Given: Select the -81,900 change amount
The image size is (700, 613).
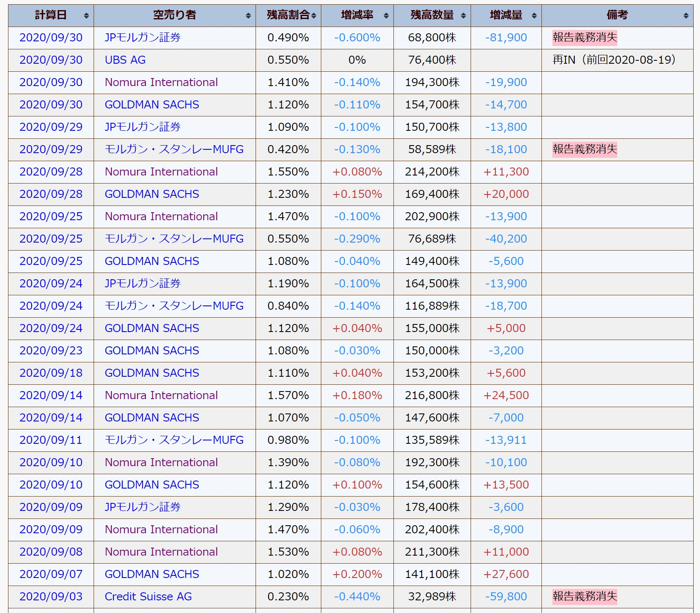Looking at the screenshot, I should click(x=506, y=38).
